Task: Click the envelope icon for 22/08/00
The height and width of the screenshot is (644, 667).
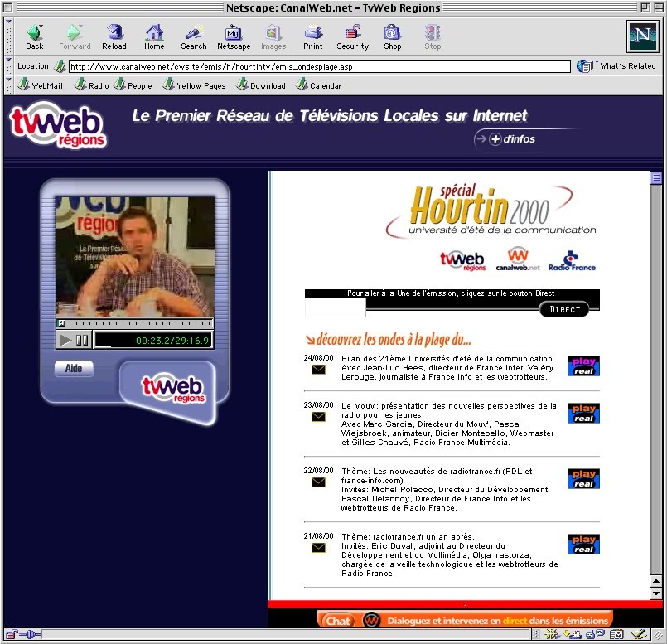Action: (318, 482)
